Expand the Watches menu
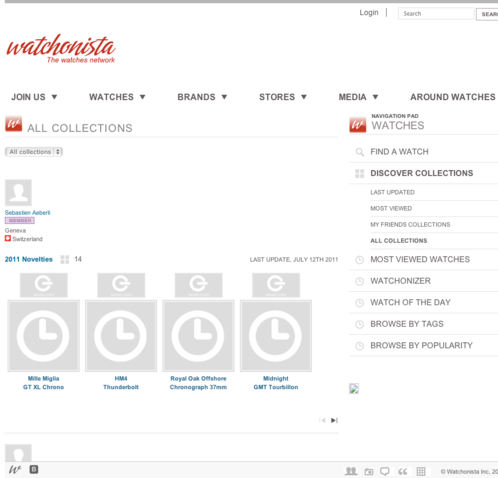The width and height of the screenshot is (498, 478). pos(117,97)
